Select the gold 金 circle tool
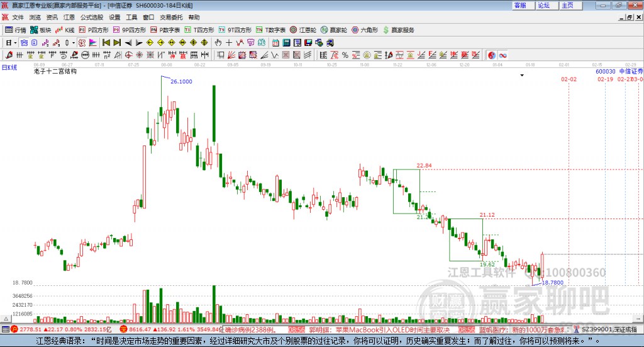This screenshot has width=644, height=347. click(367, 55)
